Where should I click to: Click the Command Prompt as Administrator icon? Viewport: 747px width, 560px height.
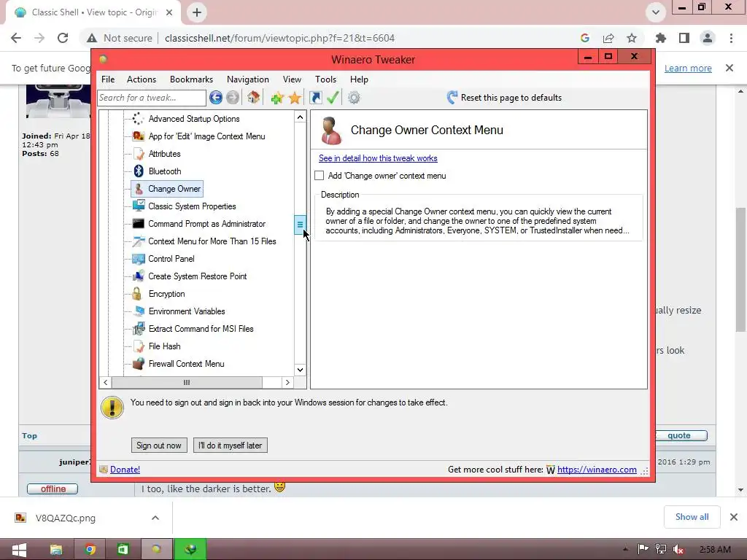pos(138,224)
